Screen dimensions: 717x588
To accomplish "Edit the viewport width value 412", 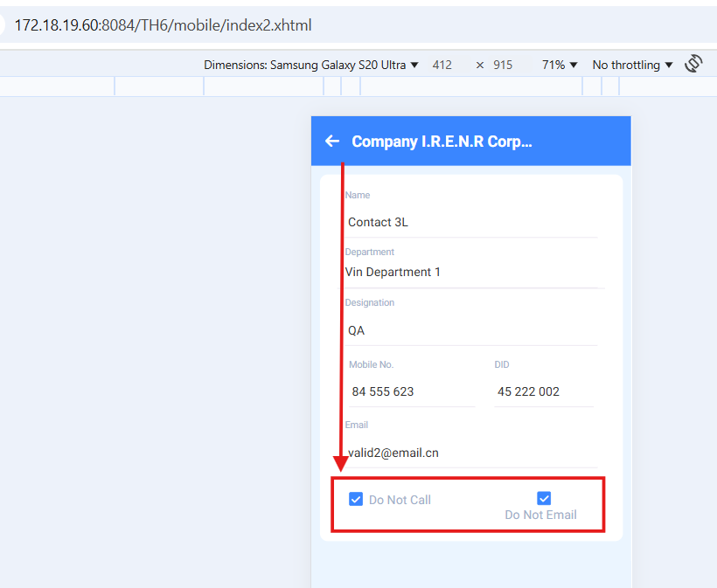I will coord(442,65).
